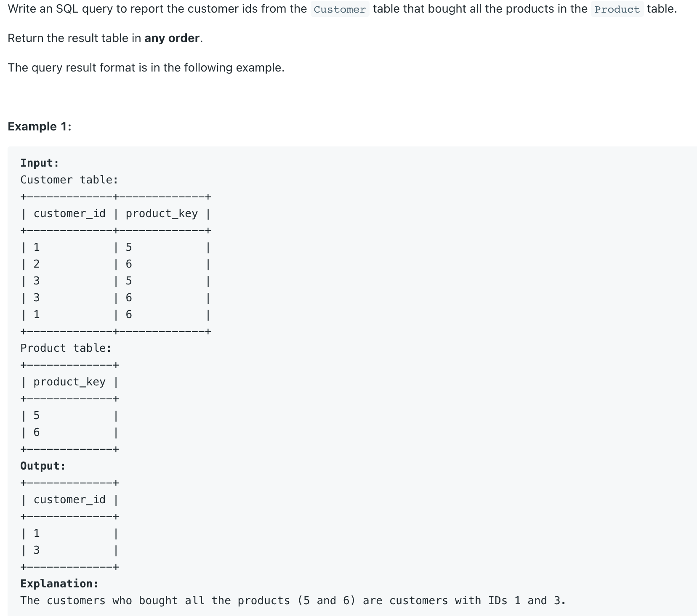Click the "Explanation:" label
Screen dimensions: 697x616
pos(59,584)
